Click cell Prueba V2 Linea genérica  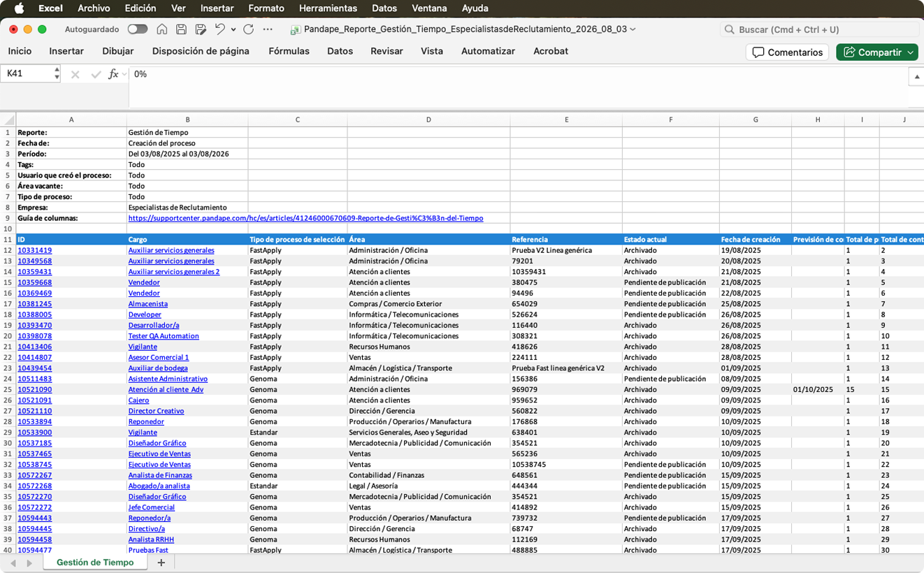pos(566,250)
